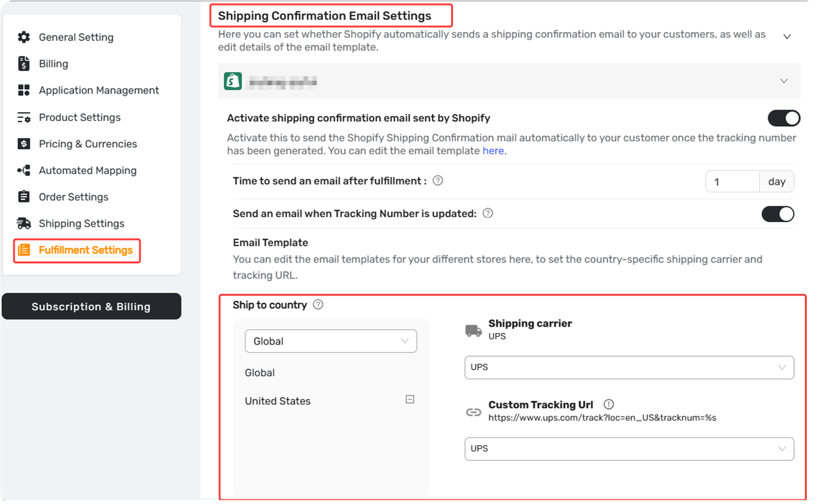The height and width of the screenshot is (504, 817).
Task: Open Product Settings page
Action: click(79, 117)
